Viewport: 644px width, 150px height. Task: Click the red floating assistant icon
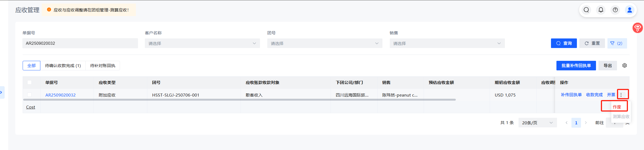pos(637,28)
